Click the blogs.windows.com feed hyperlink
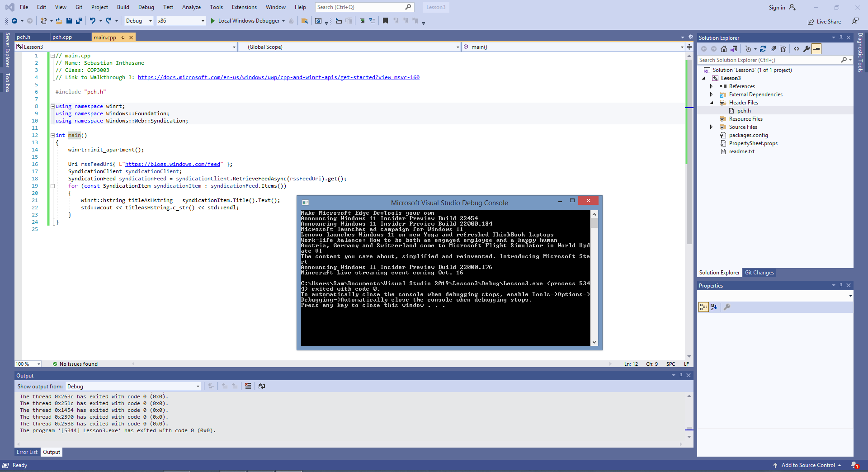Image resolution: width=868 pixels, height=472 pixels. pos(172,164)
